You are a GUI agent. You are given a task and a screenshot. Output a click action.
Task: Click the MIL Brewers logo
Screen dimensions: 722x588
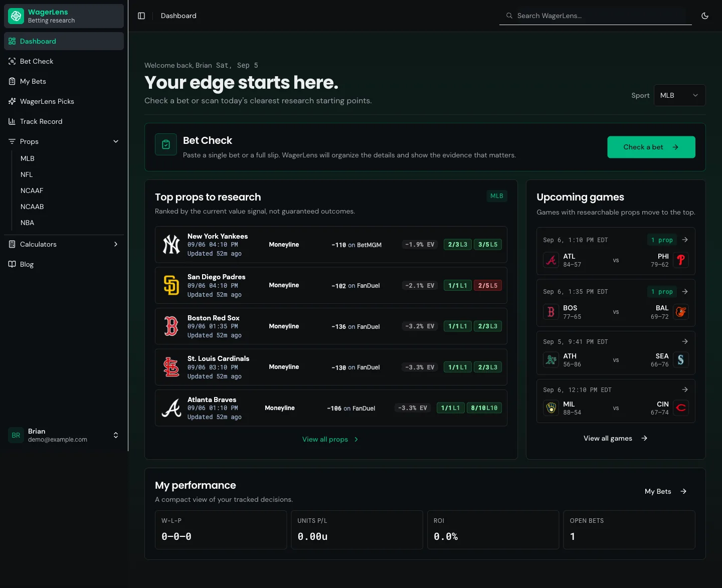click(551, 408)
